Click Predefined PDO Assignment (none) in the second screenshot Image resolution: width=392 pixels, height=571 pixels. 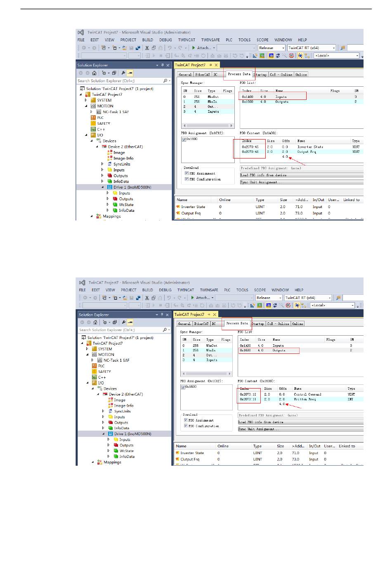(x=301, y=415)
